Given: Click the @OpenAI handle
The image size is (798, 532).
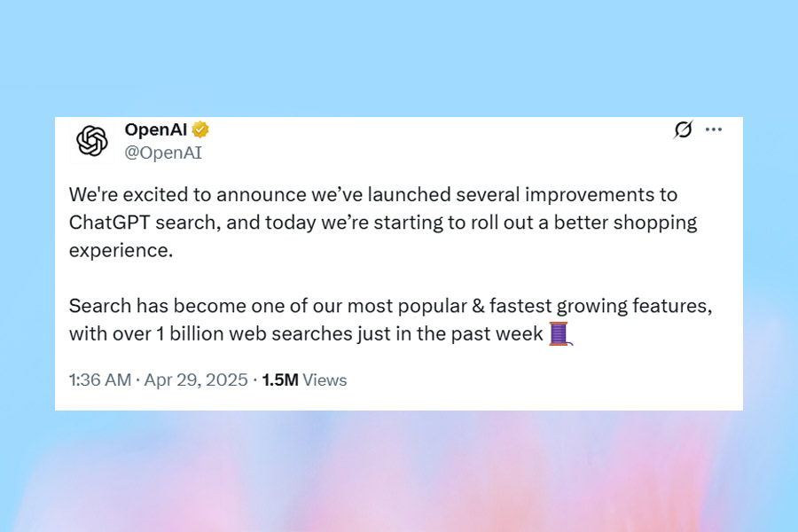Looking at the screenshot, I should [163, 153].
